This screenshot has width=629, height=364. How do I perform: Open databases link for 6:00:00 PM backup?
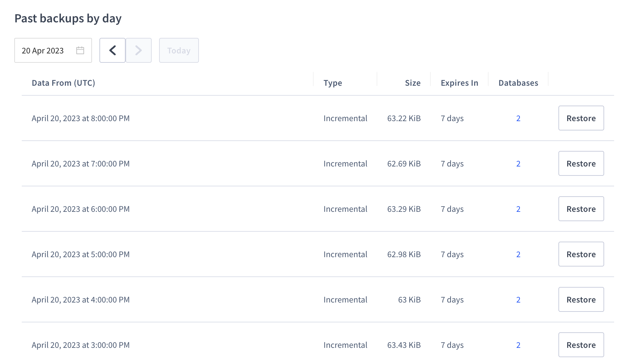click(518, 209)
